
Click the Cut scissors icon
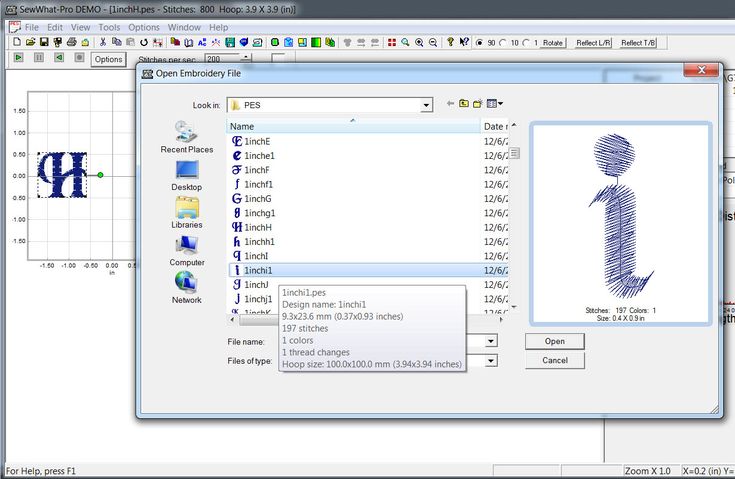103,42
